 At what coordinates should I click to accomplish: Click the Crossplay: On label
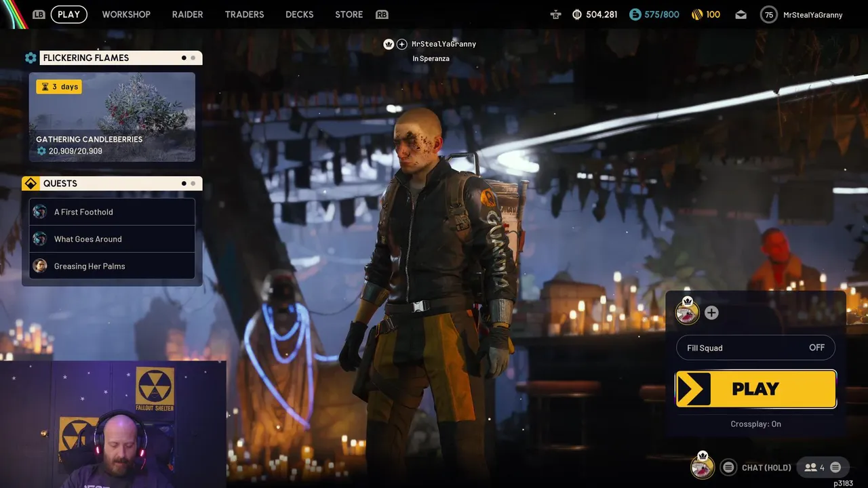tap(755, 424)
